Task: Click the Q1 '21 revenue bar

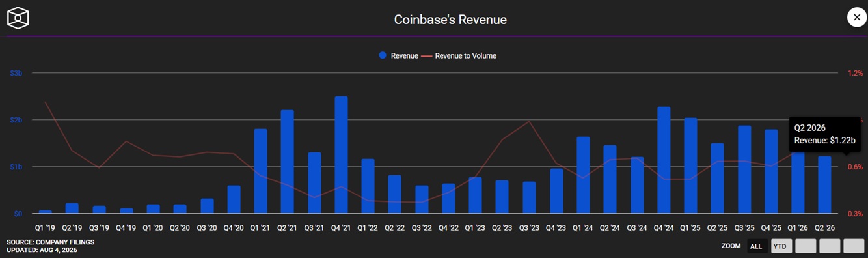Action: click(260, 171)
